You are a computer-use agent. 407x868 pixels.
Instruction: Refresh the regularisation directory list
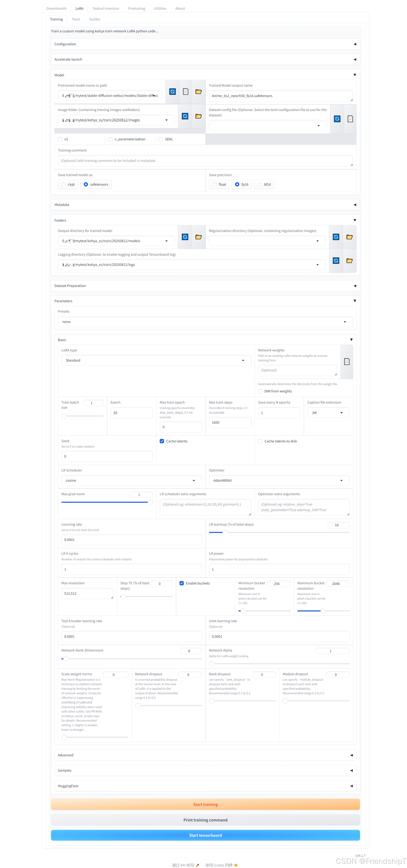click(336, 237)
